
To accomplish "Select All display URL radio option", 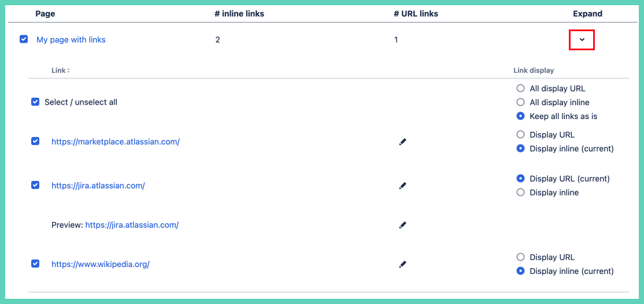I will tap(520, 88).
